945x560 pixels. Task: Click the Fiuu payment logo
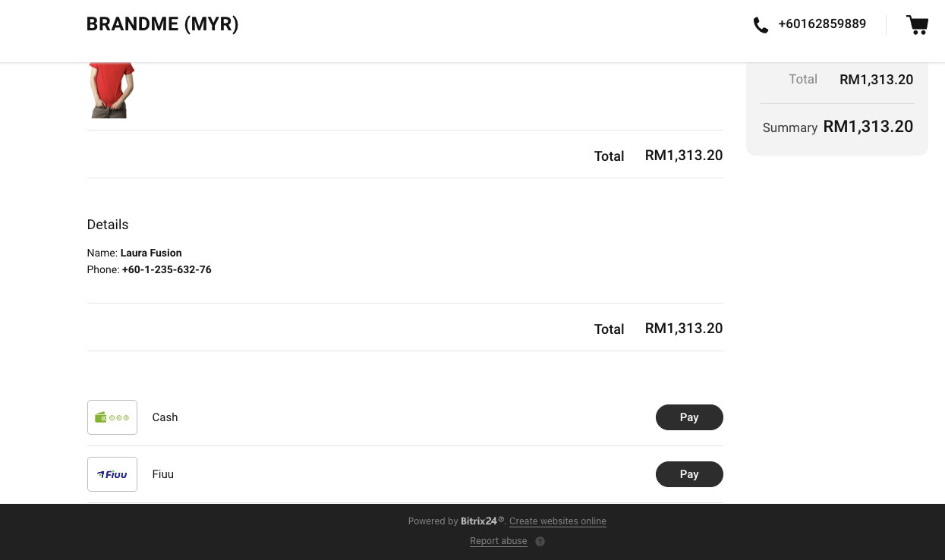pyautogui.click(x=112, y=474)
